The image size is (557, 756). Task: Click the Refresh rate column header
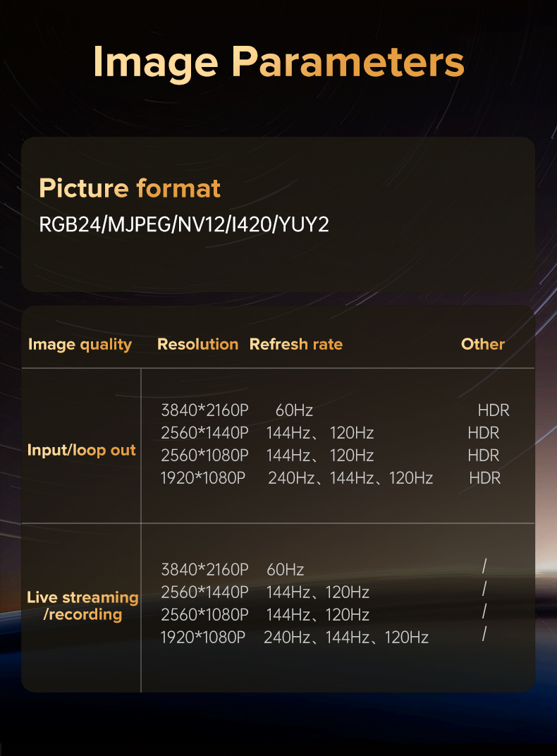pos(296,344)
